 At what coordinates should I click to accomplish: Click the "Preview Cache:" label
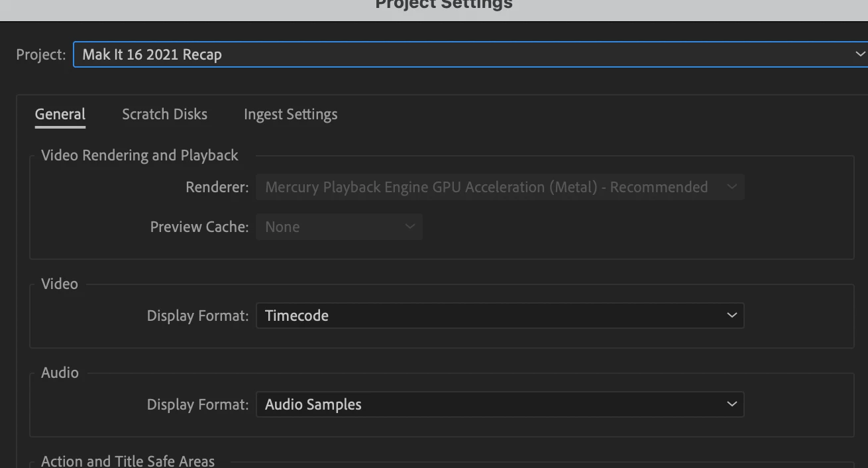[199, 227]
